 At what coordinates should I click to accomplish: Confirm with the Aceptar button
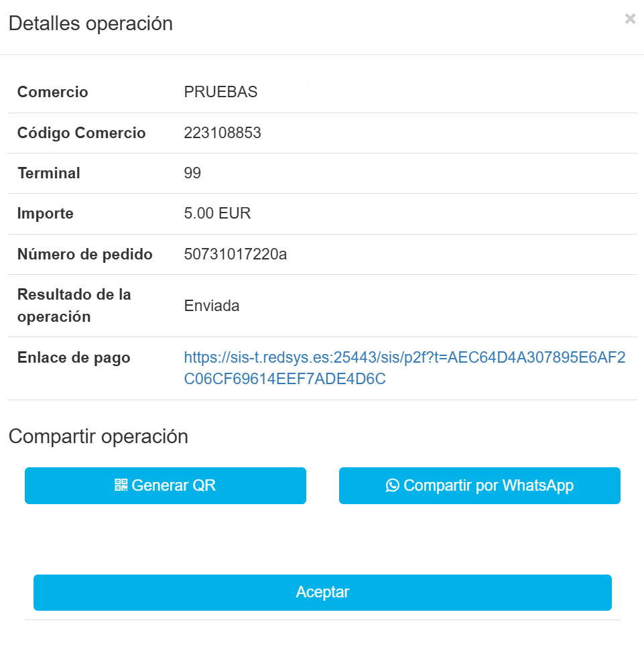[x=322, y=593]
